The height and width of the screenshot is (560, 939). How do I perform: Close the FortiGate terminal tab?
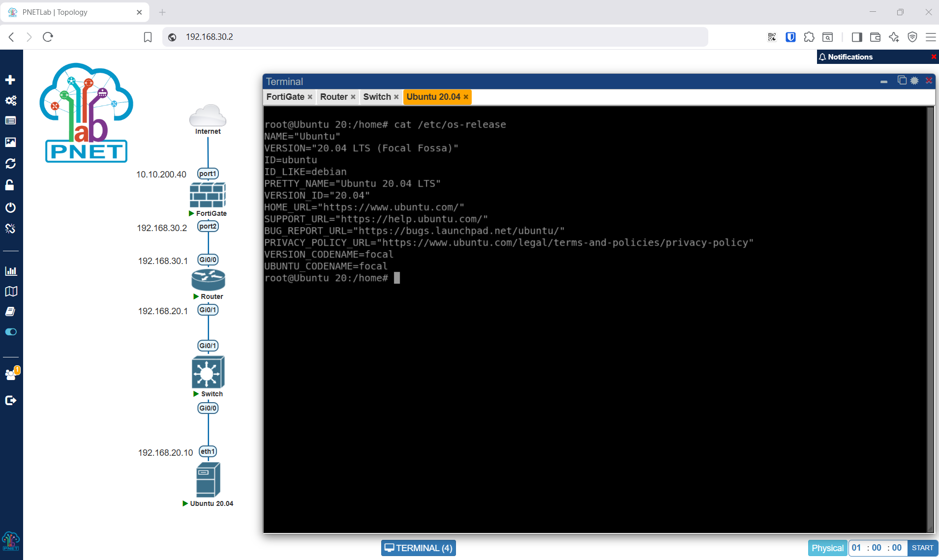coord(310,97)
